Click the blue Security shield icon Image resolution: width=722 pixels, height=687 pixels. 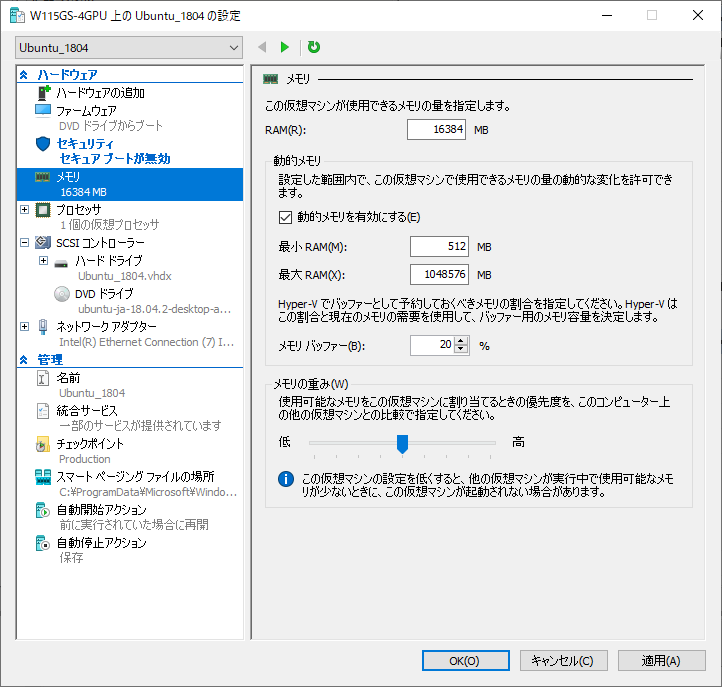tap(43, 144)
